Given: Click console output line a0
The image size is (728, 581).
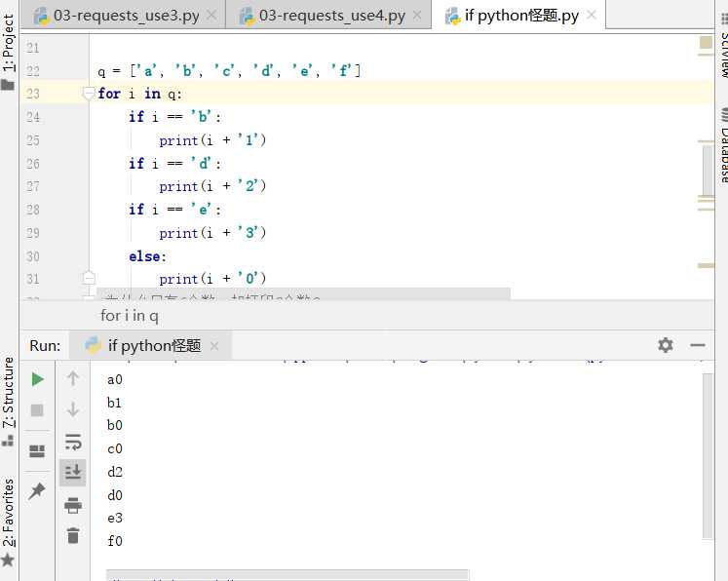Looking at the screenshot, I should click(x=115, y=380).
